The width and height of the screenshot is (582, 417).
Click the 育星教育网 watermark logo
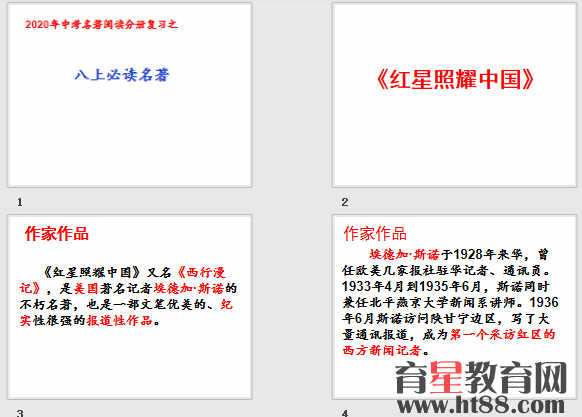(x=481, y=378)
